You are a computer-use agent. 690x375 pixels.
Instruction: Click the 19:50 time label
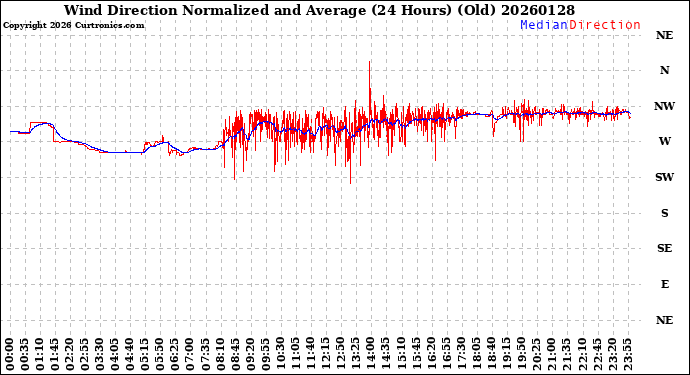click(x=522, y=354)
